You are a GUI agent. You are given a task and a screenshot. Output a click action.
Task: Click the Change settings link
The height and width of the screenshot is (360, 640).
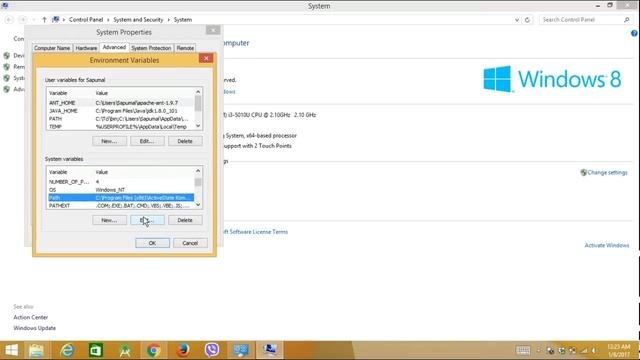point(607,173)
